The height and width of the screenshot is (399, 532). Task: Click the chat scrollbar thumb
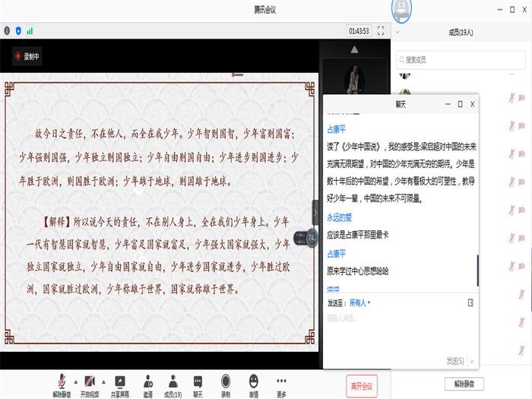478,271
